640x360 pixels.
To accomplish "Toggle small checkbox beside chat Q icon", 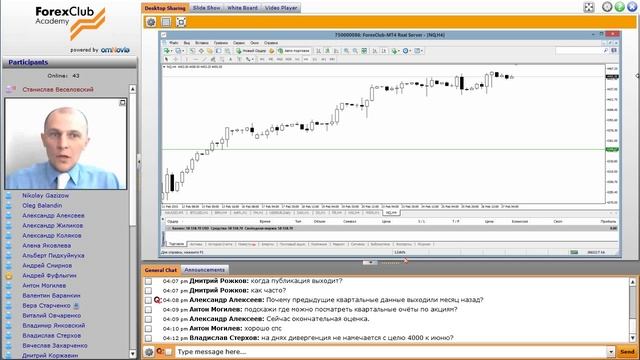I will (x=169, y=352).
